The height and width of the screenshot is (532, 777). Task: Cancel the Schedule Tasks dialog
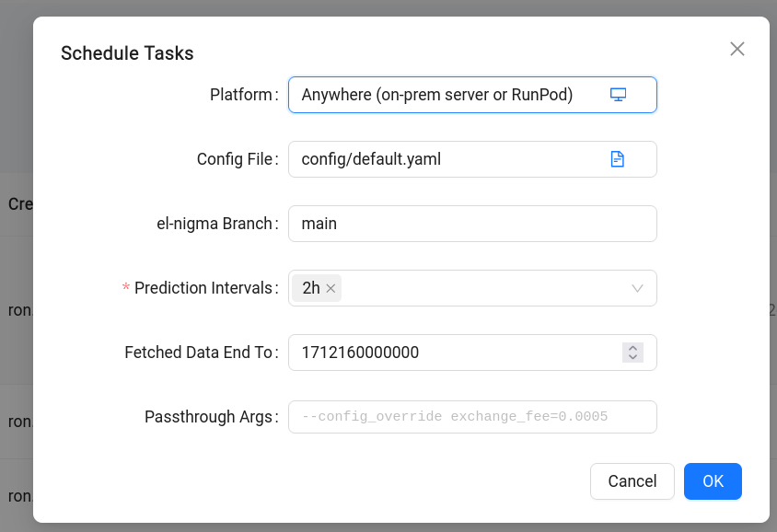point(632,481)
